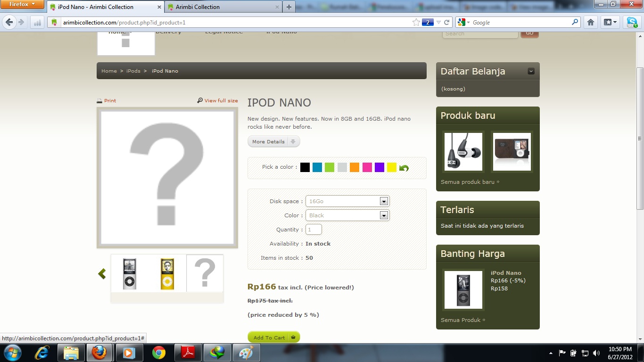Select the yellow iPod thumbnail
The height and width of the screenshot is (362, 644).
(167, 274)
